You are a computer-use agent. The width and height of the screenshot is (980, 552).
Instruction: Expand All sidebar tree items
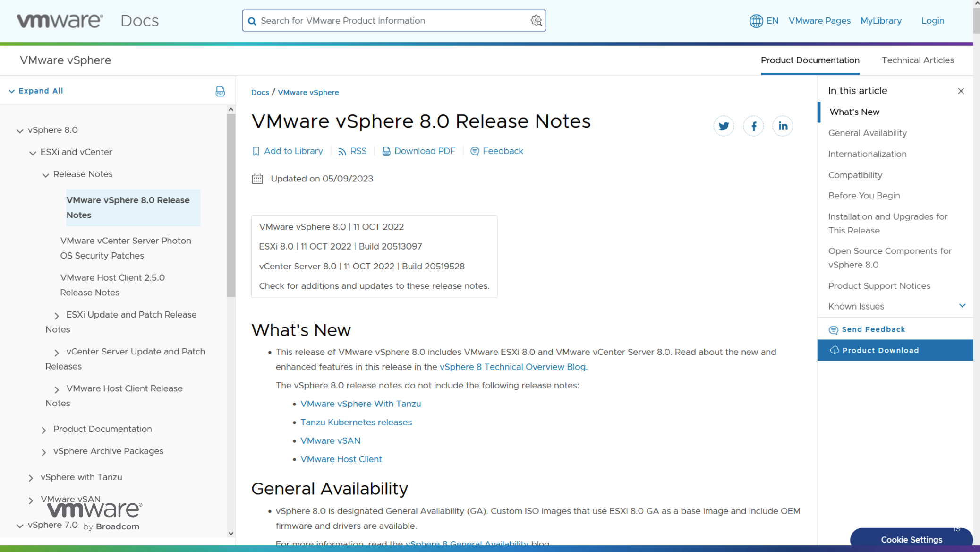coord(36,91)
